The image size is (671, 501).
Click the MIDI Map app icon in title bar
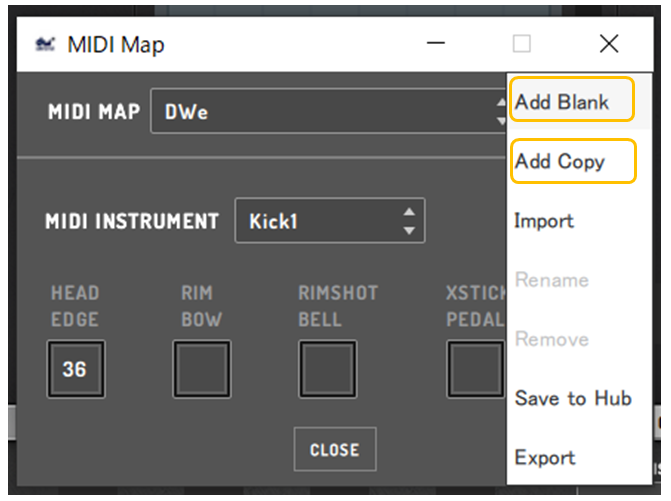[45, 44]
